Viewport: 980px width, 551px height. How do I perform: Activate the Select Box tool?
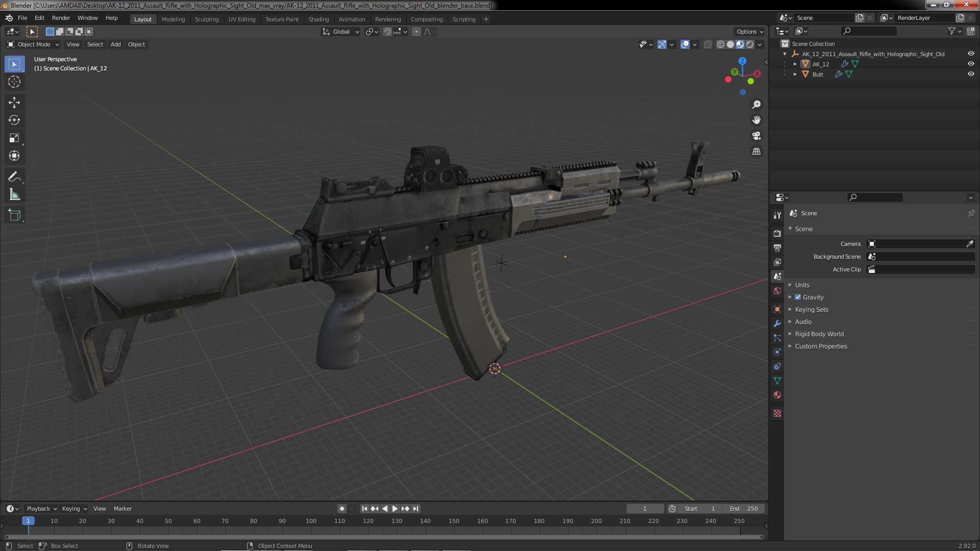(14, 64)
